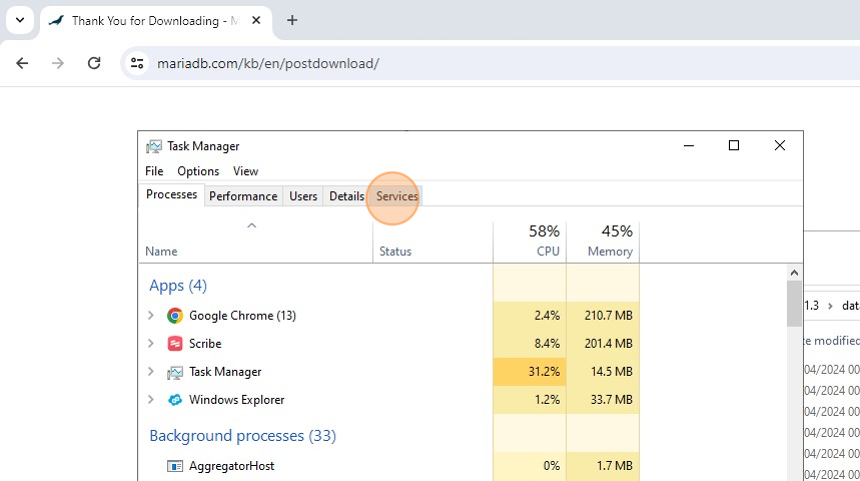Open a new browser tab
Screen dimensions: 860x481
click(x=292, y=20)
